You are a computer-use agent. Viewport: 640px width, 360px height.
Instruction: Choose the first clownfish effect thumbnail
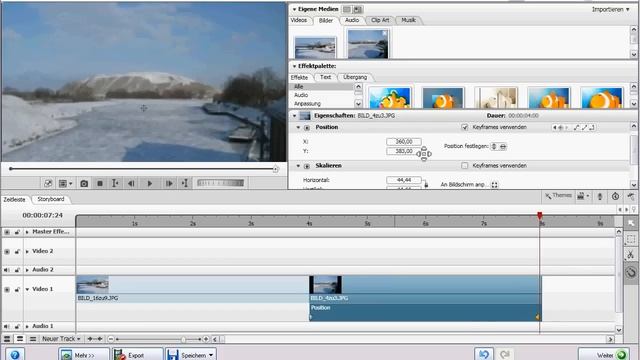(390, 98)
